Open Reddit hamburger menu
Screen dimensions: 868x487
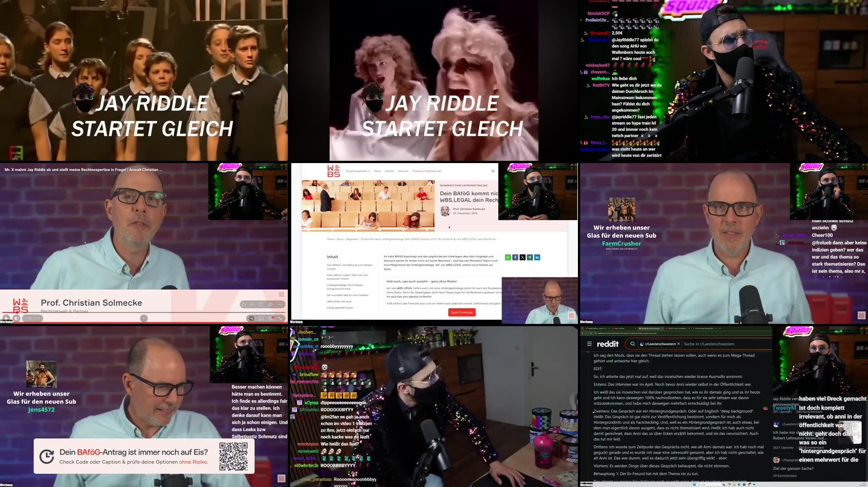click(x=589, y=344)
